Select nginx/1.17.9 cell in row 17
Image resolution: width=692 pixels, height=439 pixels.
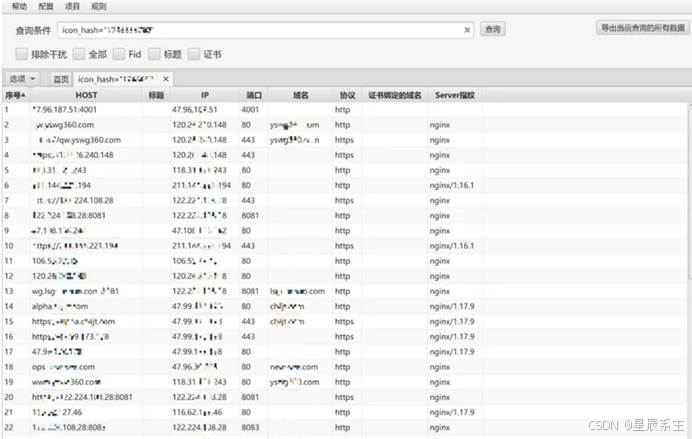click(452, 352)
